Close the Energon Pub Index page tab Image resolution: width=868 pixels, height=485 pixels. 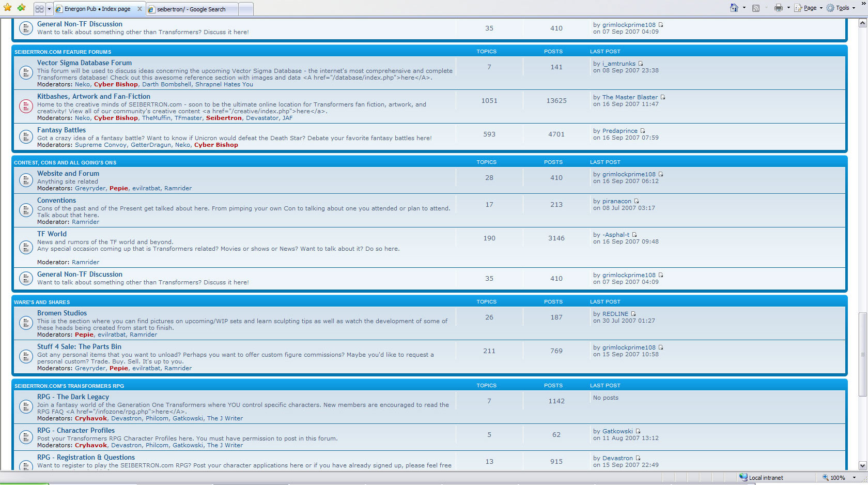139,9
